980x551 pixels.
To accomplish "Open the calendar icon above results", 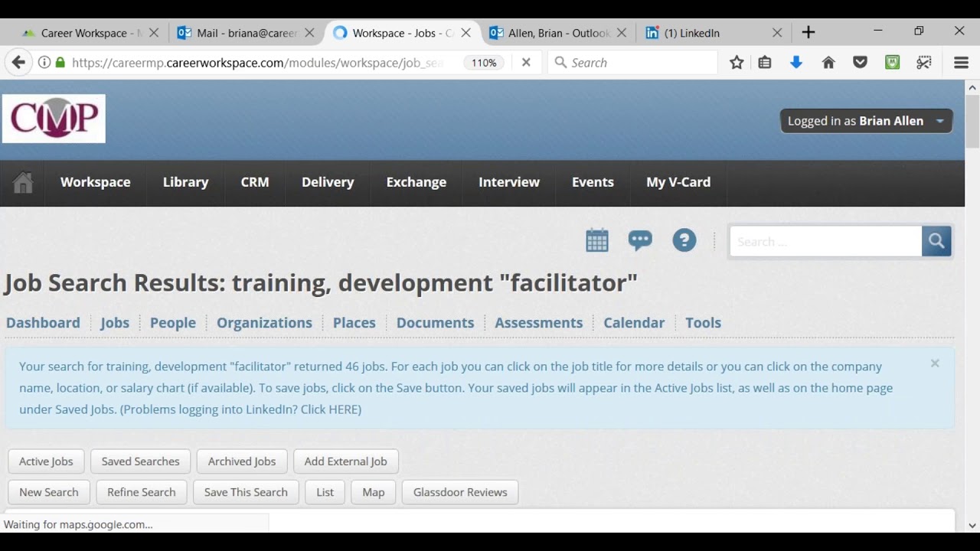I will (x=597, y=240).
